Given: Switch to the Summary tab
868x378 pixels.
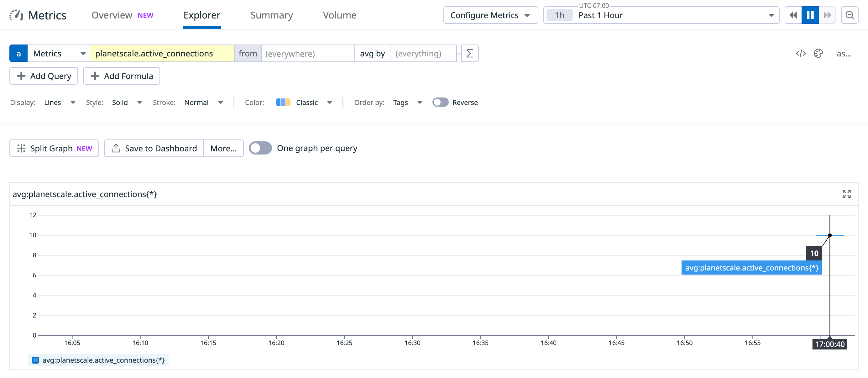Looking at the screenshot, I should 272,15.
